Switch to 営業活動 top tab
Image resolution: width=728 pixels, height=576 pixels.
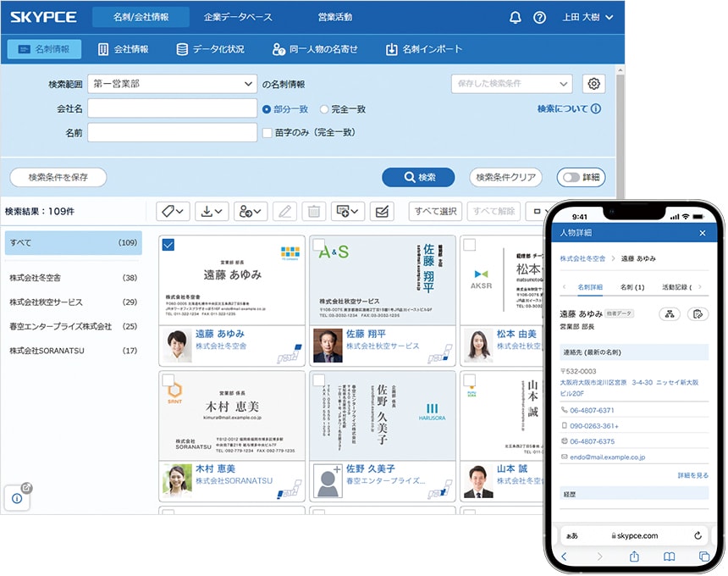click(x=334, y=17)
